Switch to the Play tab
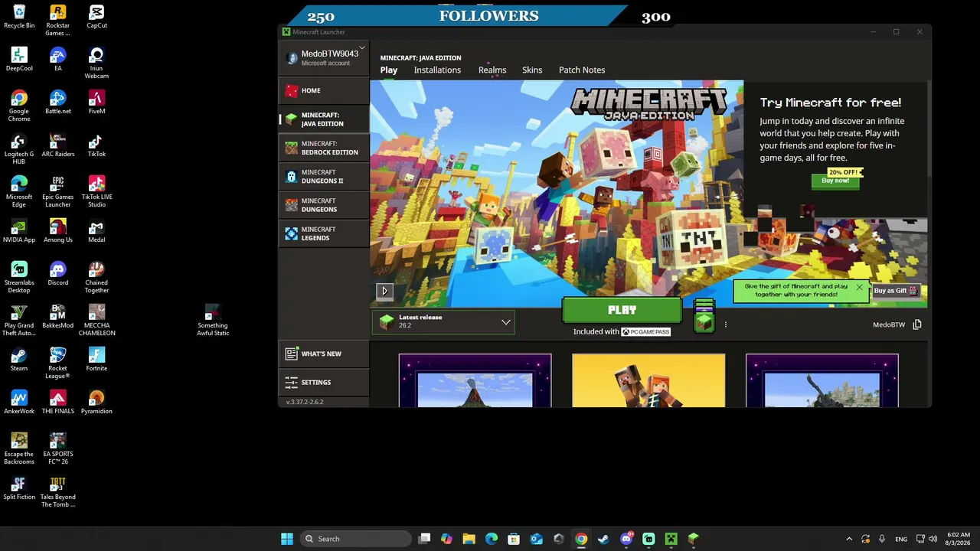 coord(389,70)
